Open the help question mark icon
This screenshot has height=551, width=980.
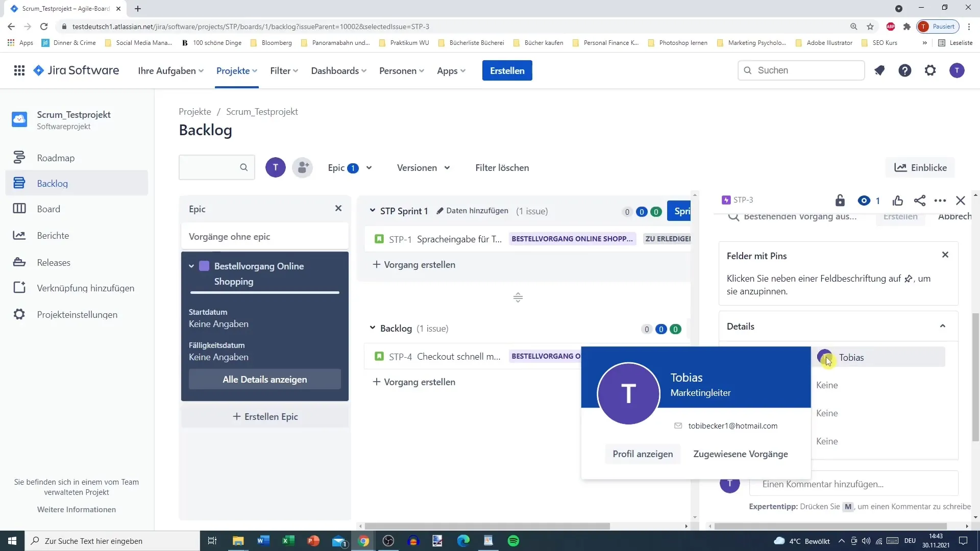point(905,70)
